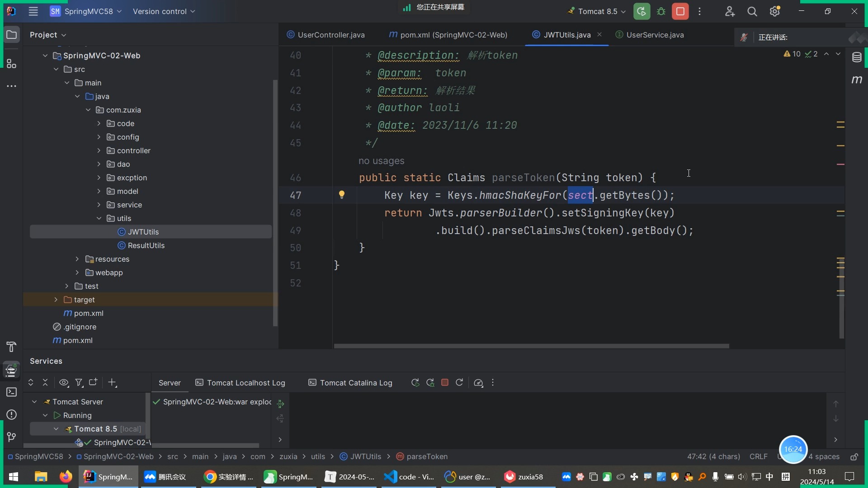Collapse the utils package
The height and width of the screenshot is (488, 868).
pos(99,218)
